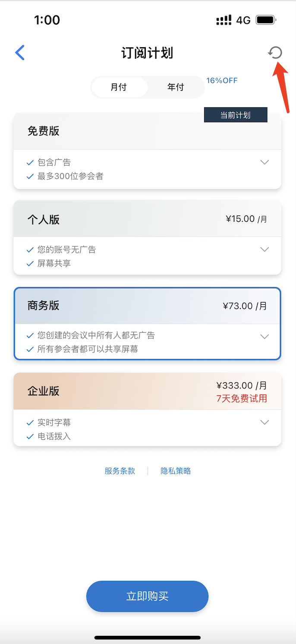Viewport: 296px width, 644px height.
Task: Expand the 企业版 plan features
Action: pyautogui.click(x=265, y=422)
